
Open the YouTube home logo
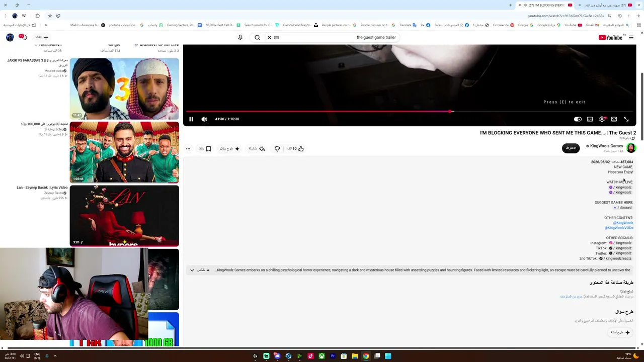[610, 38]
